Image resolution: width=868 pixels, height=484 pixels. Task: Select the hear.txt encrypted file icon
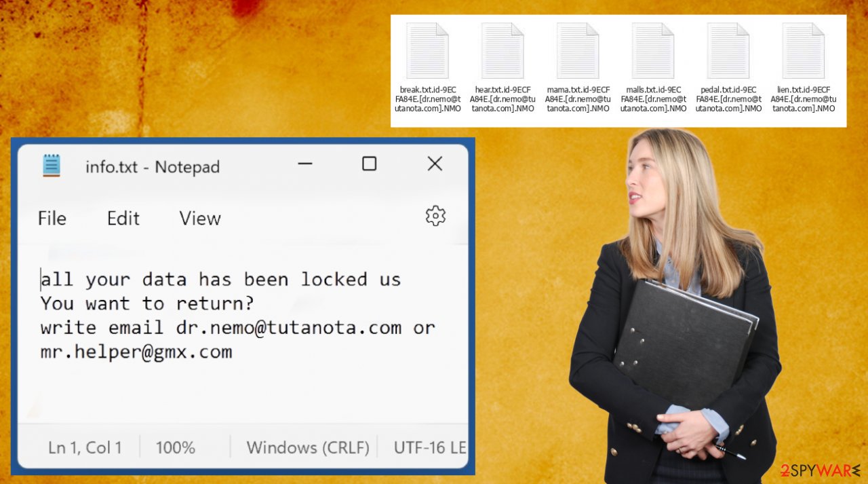click(x=502, y=51)
